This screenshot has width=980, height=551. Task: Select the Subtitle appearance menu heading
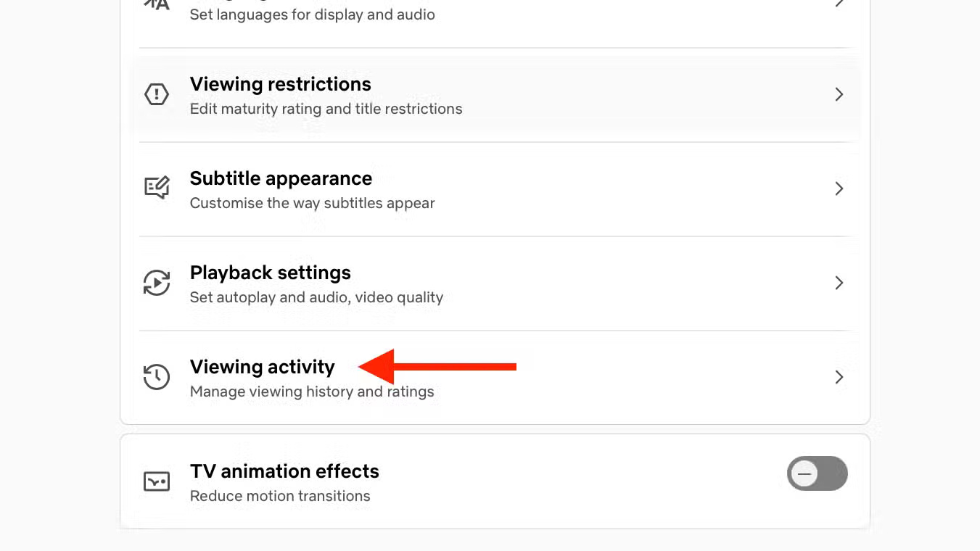point(281,178)
